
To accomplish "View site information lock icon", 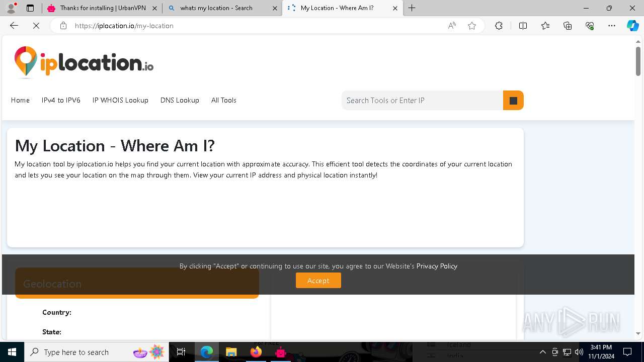I will [63, 26].
